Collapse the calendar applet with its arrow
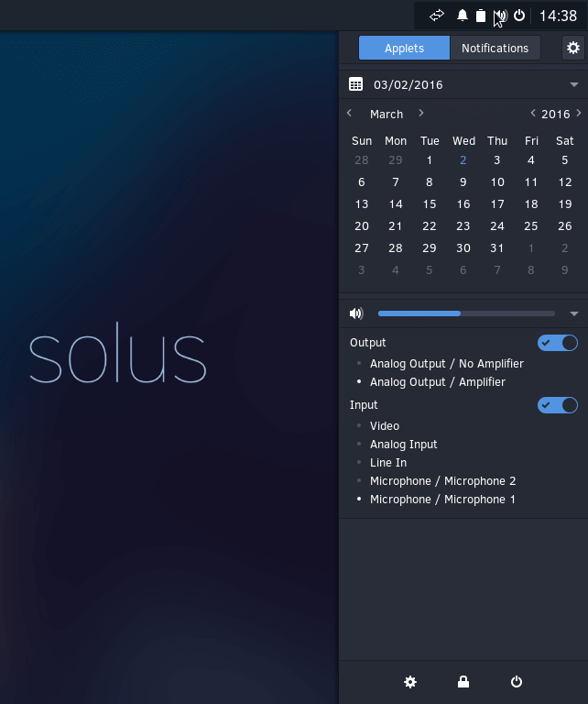Image resolution: width=588 pixels, height=704 pixels. point(574,84)
